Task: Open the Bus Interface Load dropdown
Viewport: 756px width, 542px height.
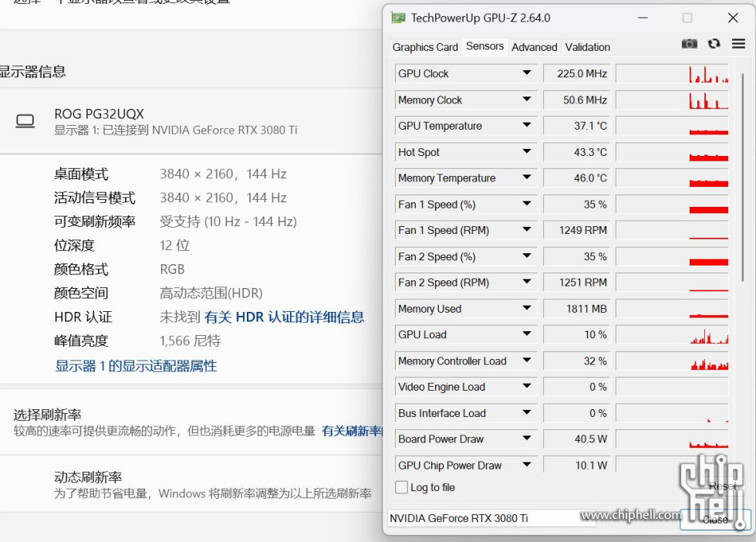Action: (x=526, y=412)
